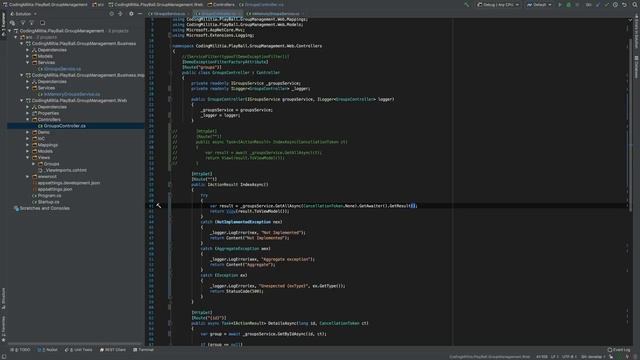
Task: Collapse the GroupManagement.Business.Impl project node
Action: [x=22, y=75]
